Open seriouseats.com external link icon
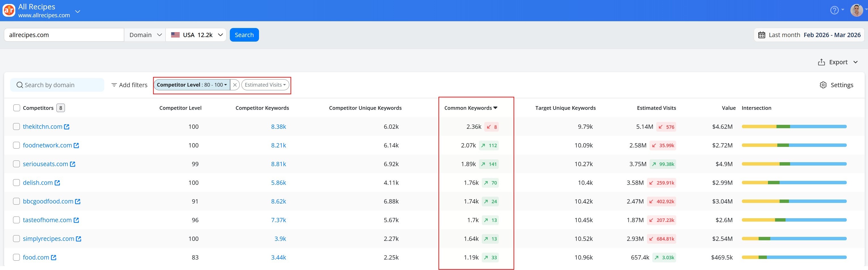Screen dimensions: 868x270 coord(73,164)
